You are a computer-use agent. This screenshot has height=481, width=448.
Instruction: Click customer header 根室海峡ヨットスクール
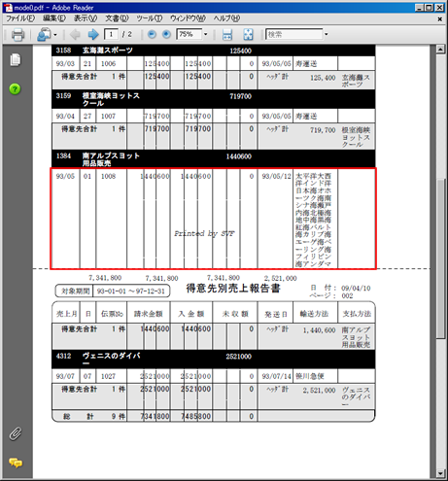pos(111,99)
